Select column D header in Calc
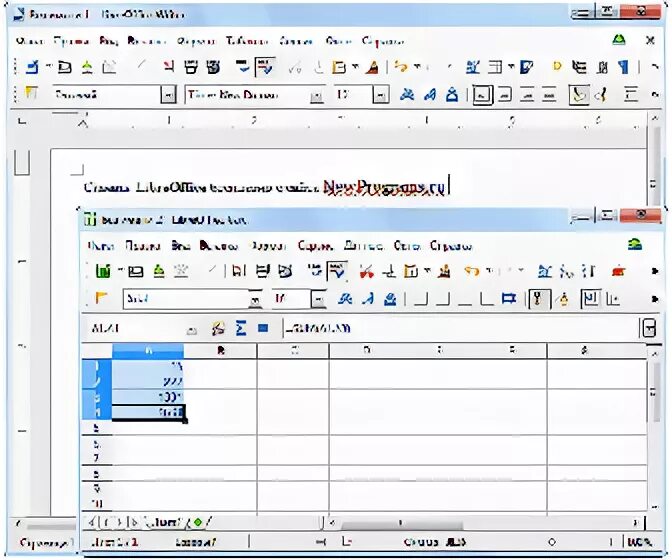 point(366,350)
